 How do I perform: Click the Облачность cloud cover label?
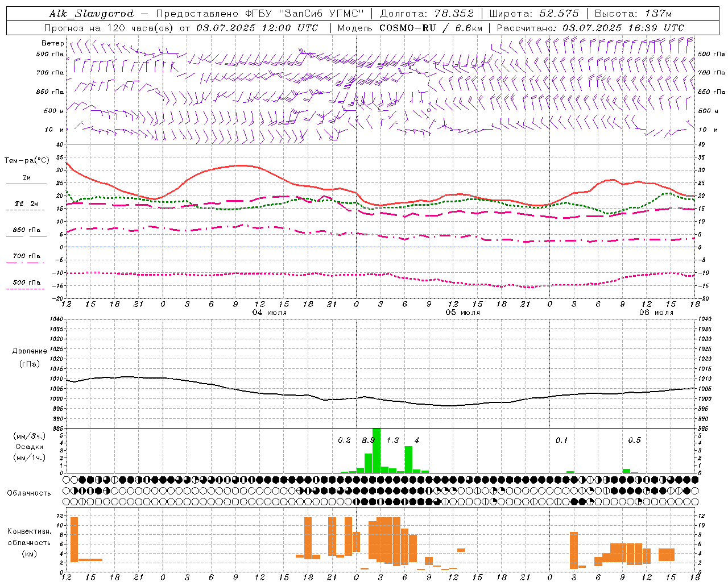(x=29, y=493)
